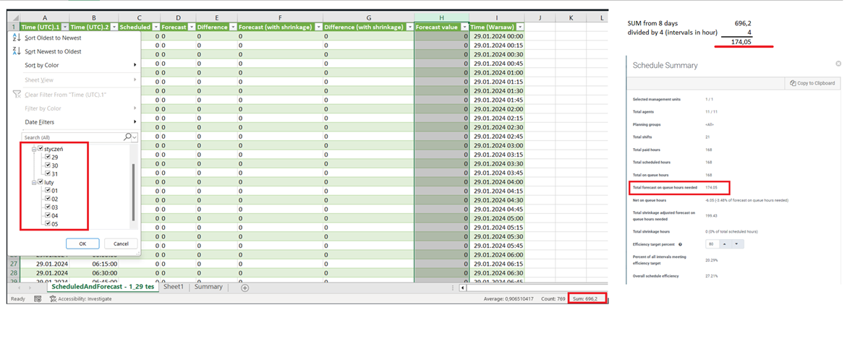This screenshot has height=344, width=868.
Task: Click the filter search box labeled Search (All)
Action: click(72, 137)
